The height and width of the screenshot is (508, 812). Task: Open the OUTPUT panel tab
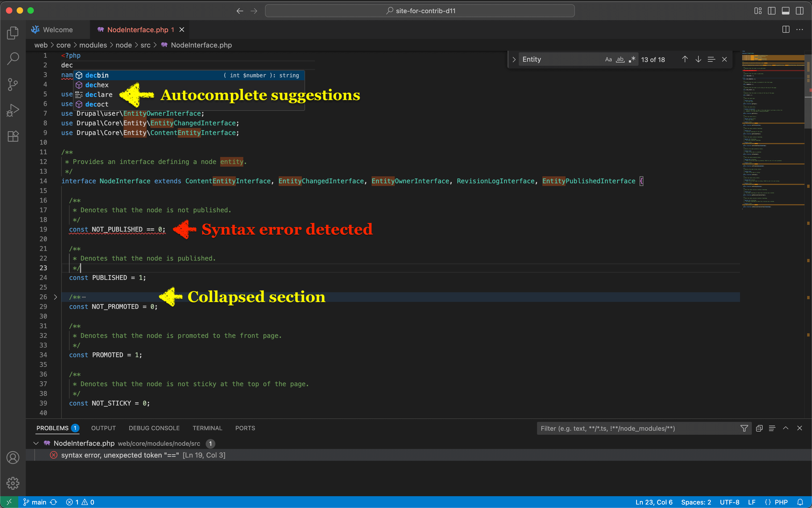(104, 428)
